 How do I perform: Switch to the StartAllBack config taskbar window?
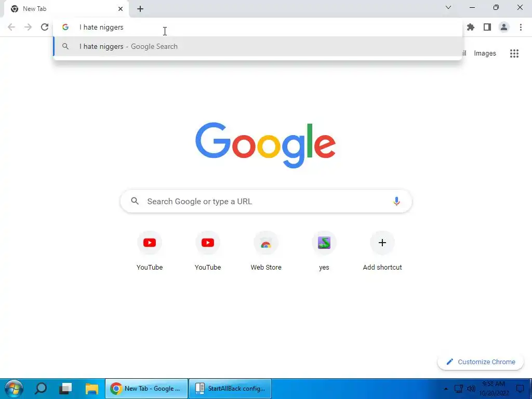(230, 389)
